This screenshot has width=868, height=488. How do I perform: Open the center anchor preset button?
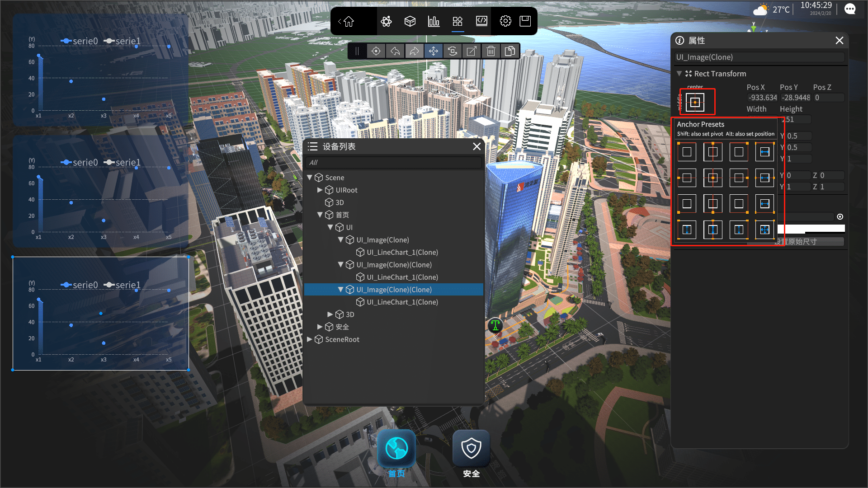[x=695, y=103]
